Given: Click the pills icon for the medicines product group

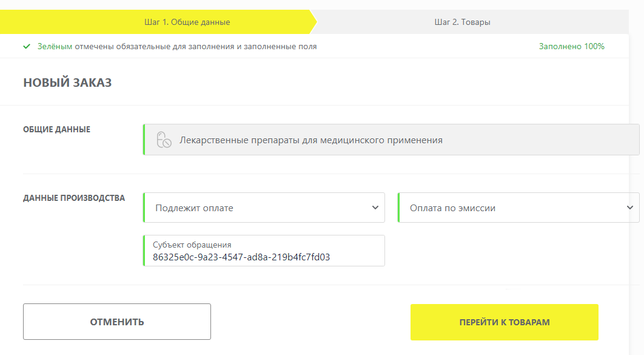Looking at the screenshot, I should click(x=163, y=140).
